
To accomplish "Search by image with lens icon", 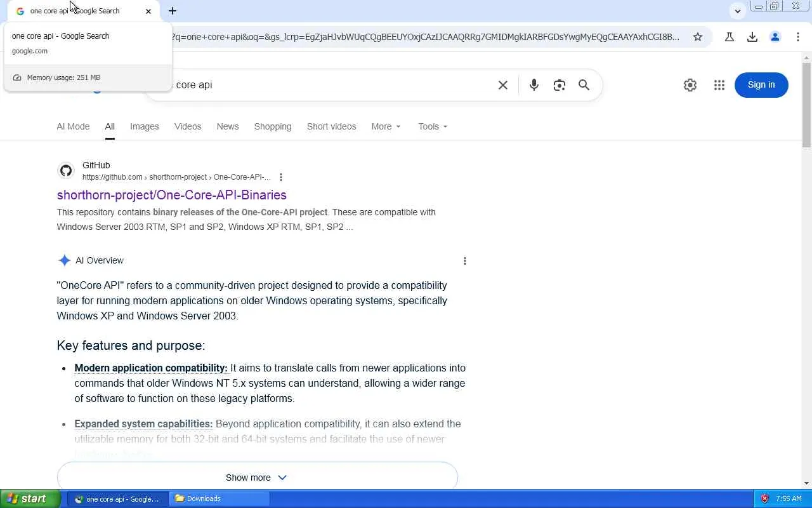I will coord(559,85).
